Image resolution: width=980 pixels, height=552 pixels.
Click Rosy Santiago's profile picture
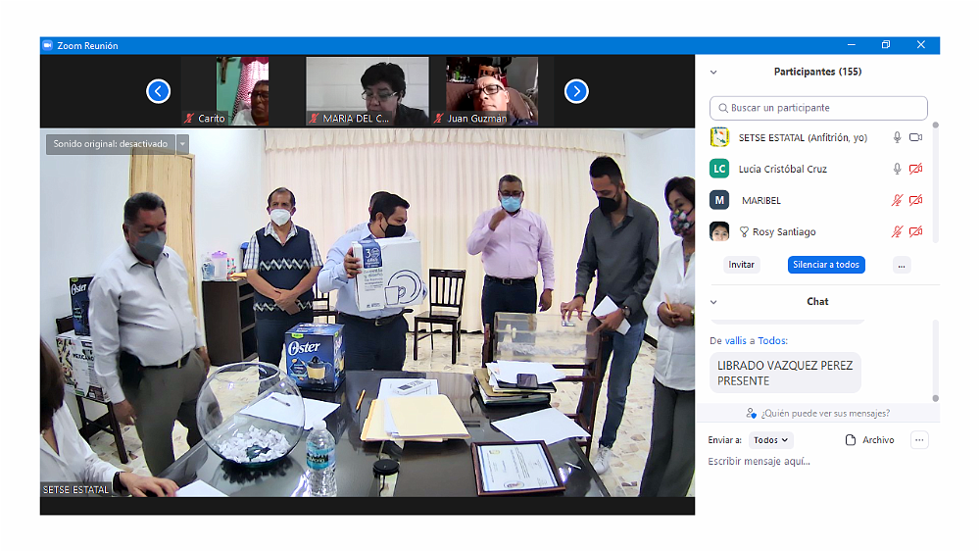pos(719,231)
